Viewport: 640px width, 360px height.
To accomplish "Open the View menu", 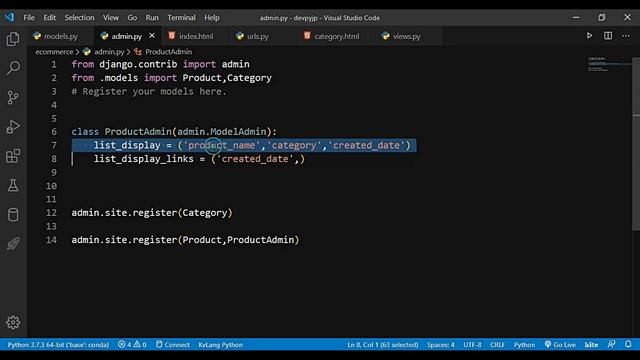I will click(x=111, y=18).
